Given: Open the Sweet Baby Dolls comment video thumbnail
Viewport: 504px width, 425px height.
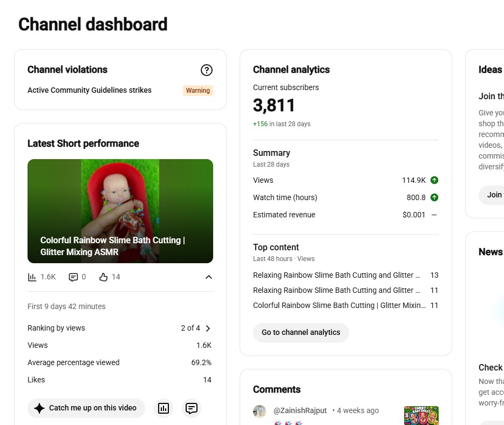Looking at the screenshot, I should (x=421, y=415).
